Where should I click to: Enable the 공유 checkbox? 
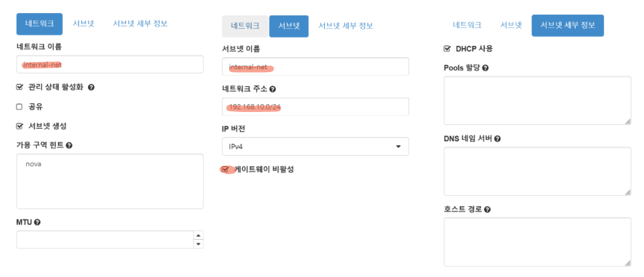[19, 107]
